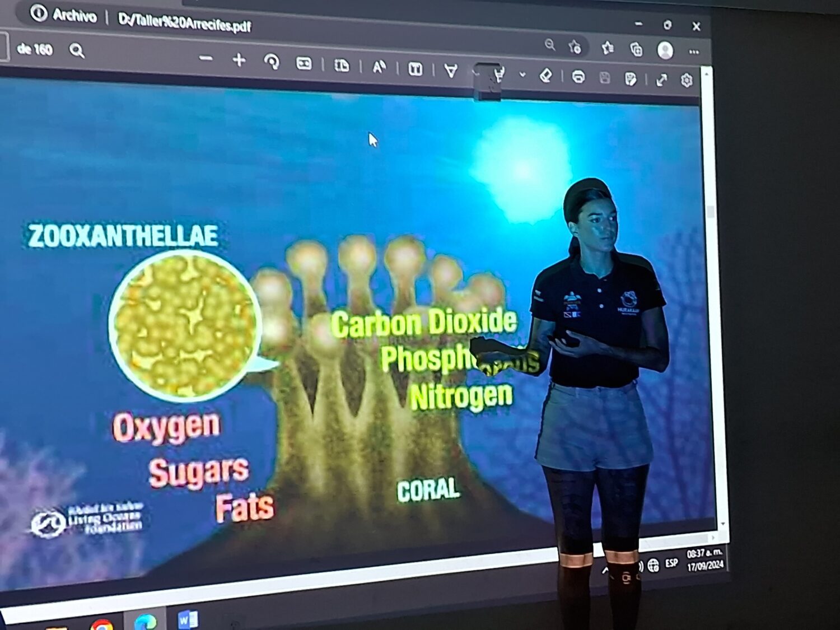
Task: Toggle the Erase tool
Action: [546, 75]
